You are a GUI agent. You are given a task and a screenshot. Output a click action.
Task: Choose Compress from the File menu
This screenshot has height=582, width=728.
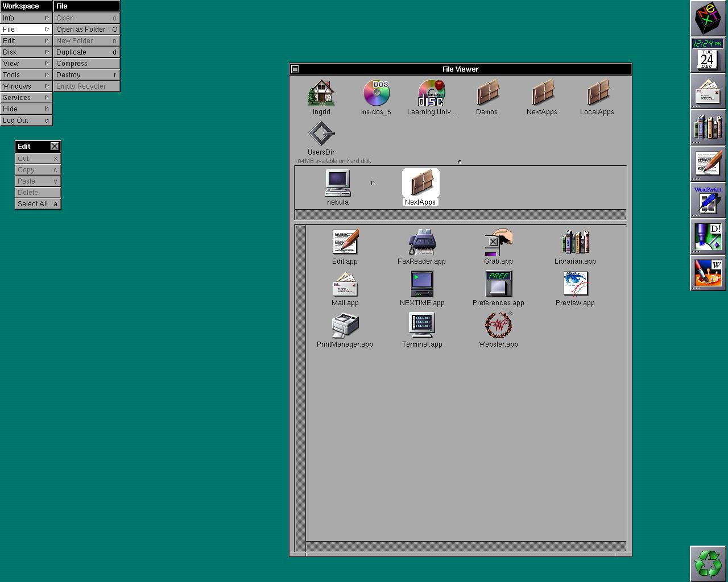click(86, 64)
